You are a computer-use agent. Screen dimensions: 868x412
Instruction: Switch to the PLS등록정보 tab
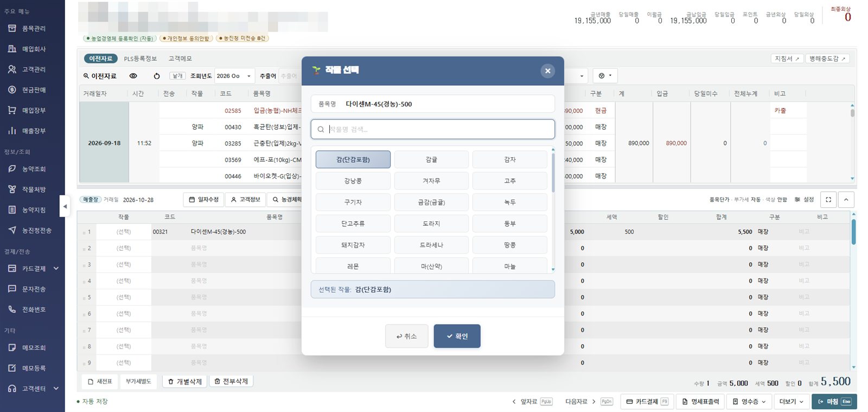140,59
